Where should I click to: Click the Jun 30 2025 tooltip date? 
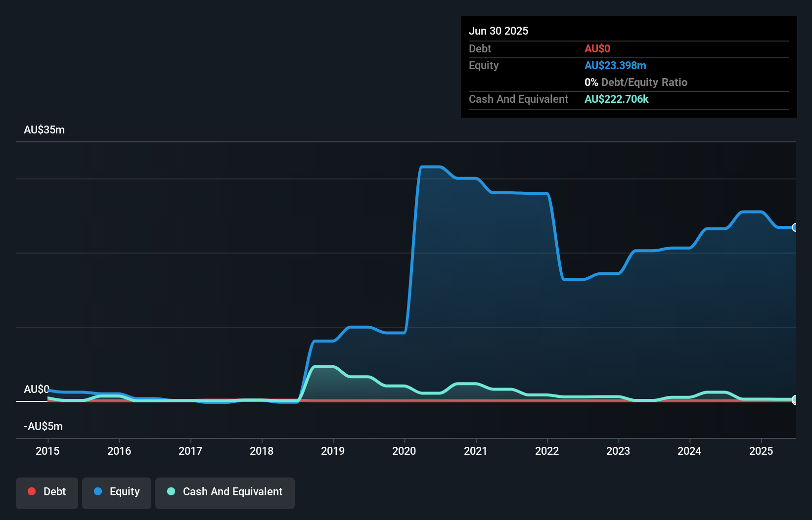498,31
